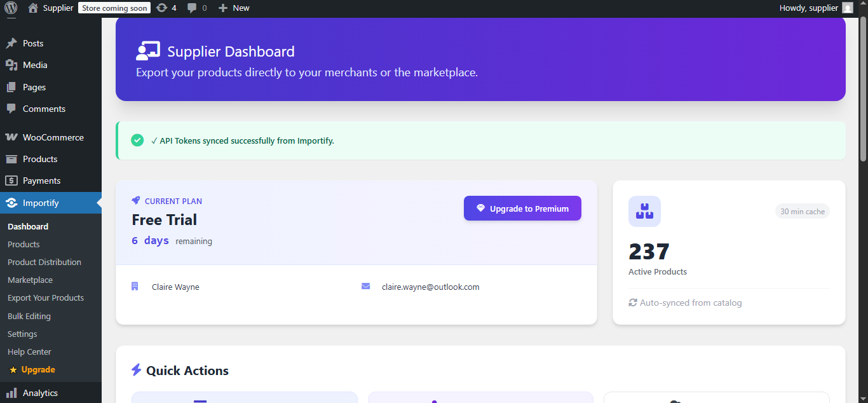Click the lightning icon beside Quick Actions
868x403 pixels.
136,370
